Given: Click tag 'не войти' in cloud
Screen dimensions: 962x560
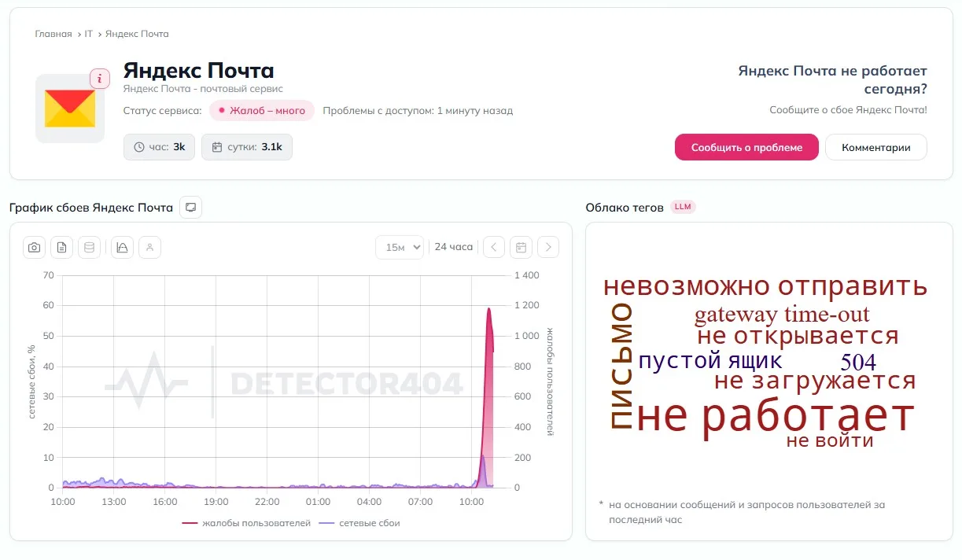Looking at the screenshot, I should tap(830, 440).
